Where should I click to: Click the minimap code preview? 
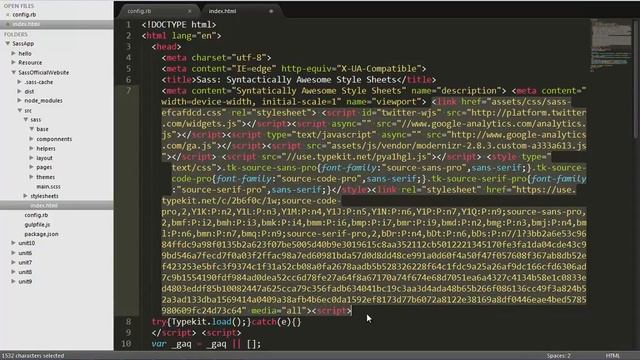pyautogui.click(x=611, y=45)
